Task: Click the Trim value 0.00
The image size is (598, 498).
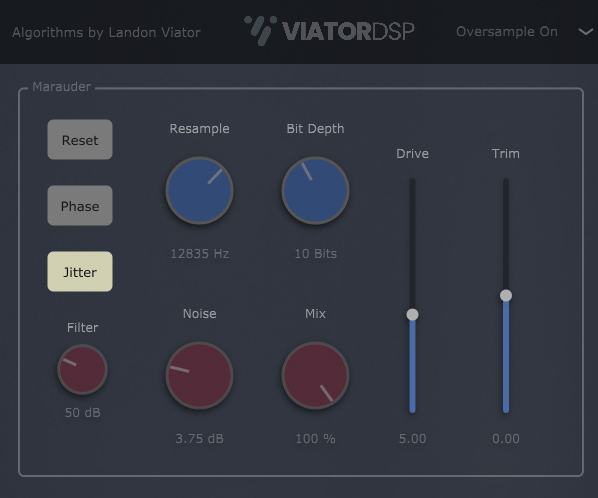Action: pyautogui.click(x=506, y=439)
